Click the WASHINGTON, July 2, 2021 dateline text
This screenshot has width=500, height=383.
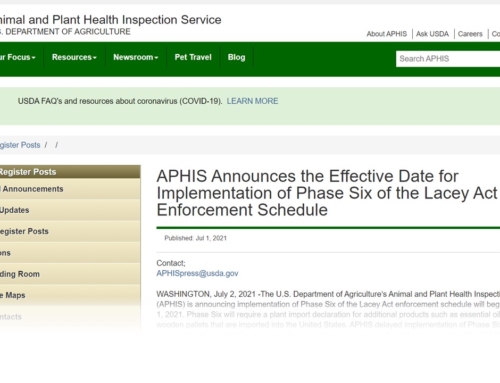[x=206, y=294]
